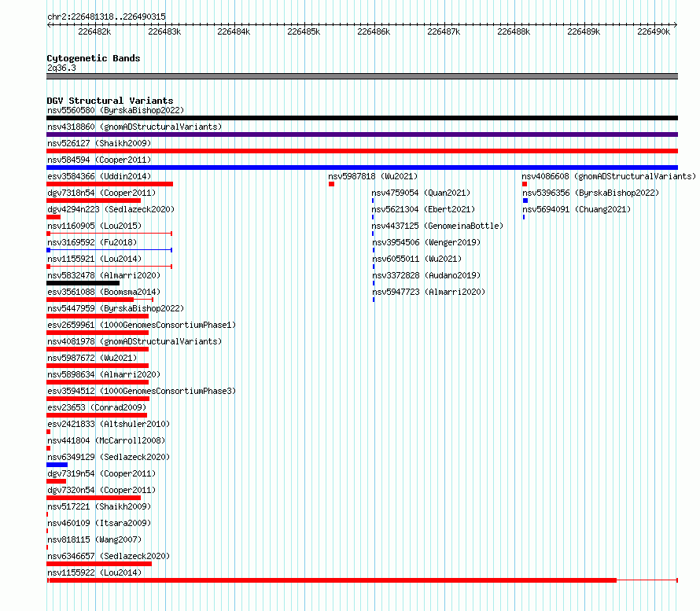Open nsv5947723 (Almarri2020) entry
The height and width of the screenshot is (611, 700).
[x=429, y=292]
